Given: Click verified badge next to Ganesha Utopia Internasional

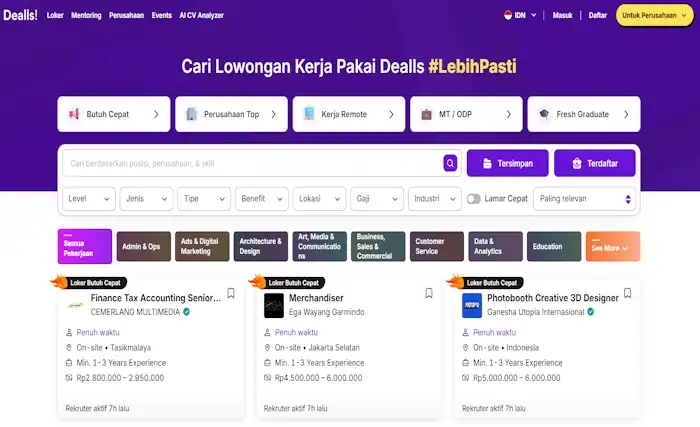Looking at the screenshot, I should 591,312.
